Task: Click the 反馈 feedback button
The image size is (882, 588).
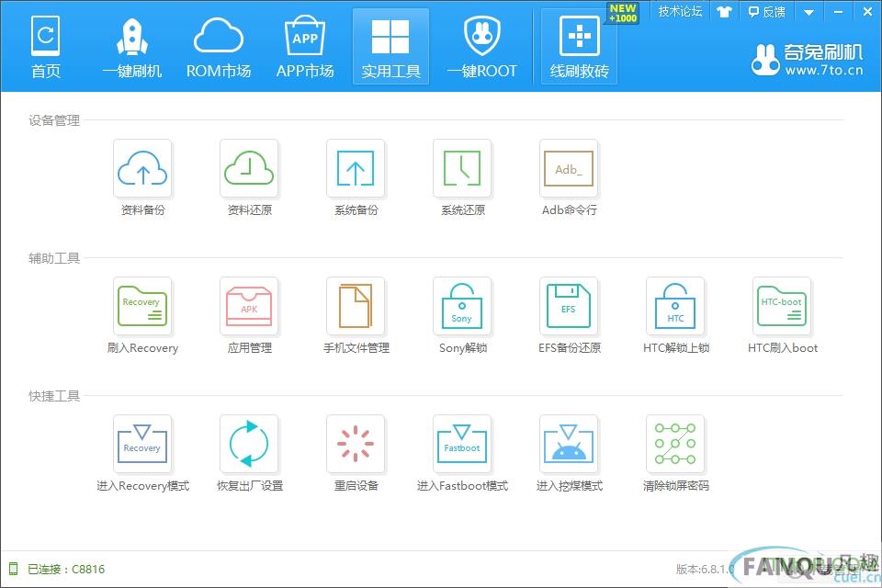Action: [767, 12]
